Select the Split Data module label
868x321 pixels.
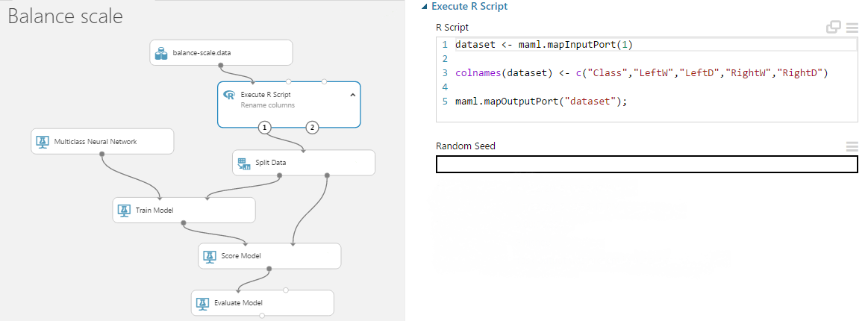coord(271,163)
